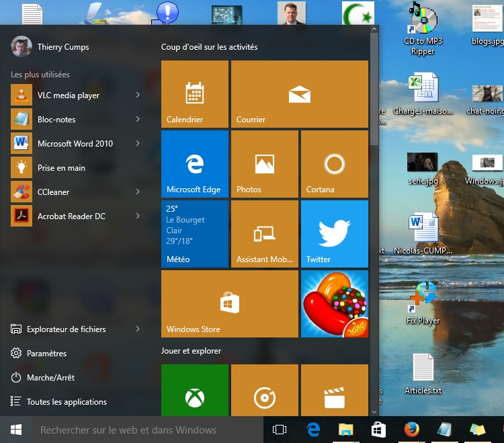Screen dimensions: 504x443
Task: Select the Nicolas-CUMP Word document on desktop
Action: (x=423, y=234)
